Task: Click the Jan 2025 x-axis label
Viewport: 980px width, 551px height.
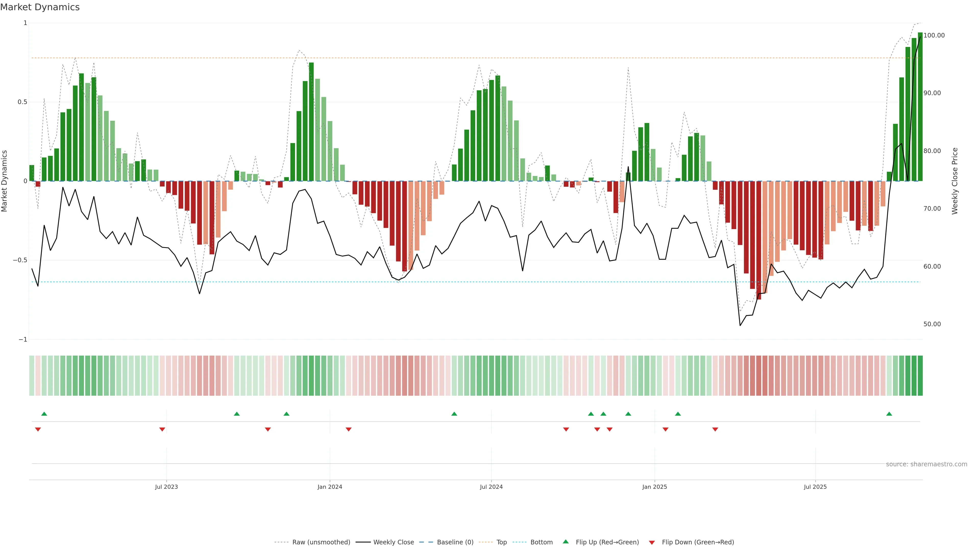Action: coord(654,487)
